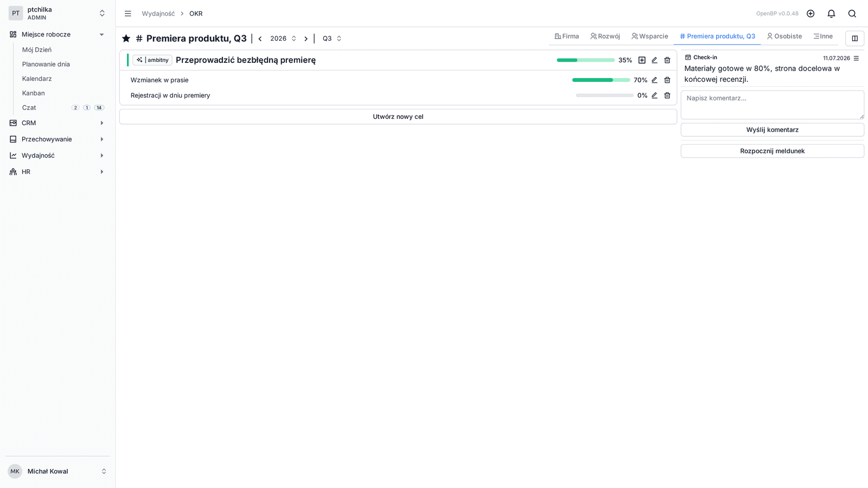Image resolution: width=868 pixels, height=488 pixels.
Task: Edit objective Przeprowadzić bezbłędną premierę
Action: pos(654,60)
